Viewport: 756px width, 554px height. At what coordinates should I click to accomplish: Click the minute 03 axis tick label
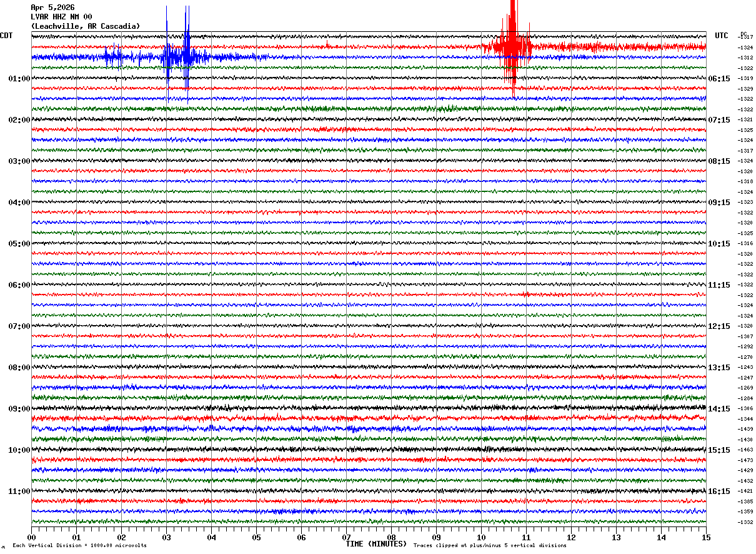pos(166,536)
